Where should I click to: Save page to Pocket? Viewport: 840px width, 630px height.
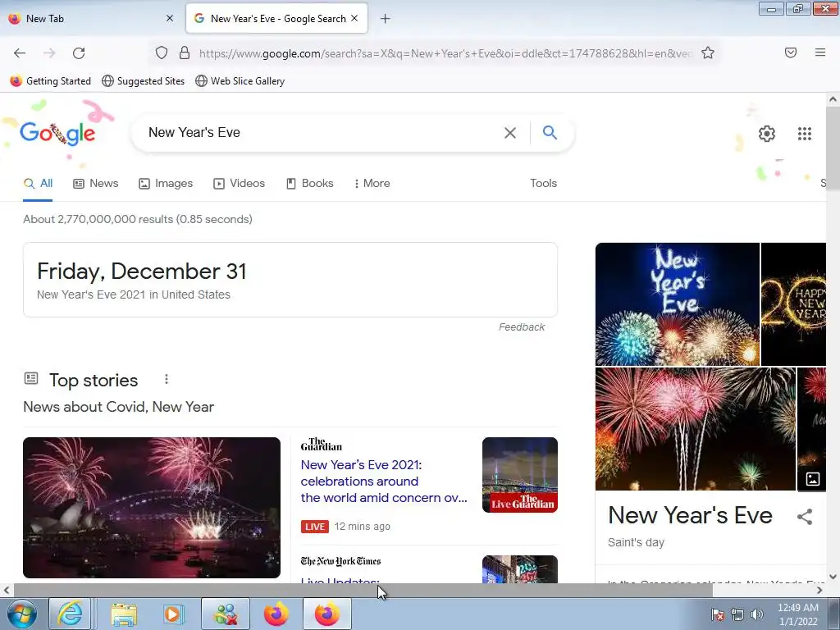(x=791, y=52)
